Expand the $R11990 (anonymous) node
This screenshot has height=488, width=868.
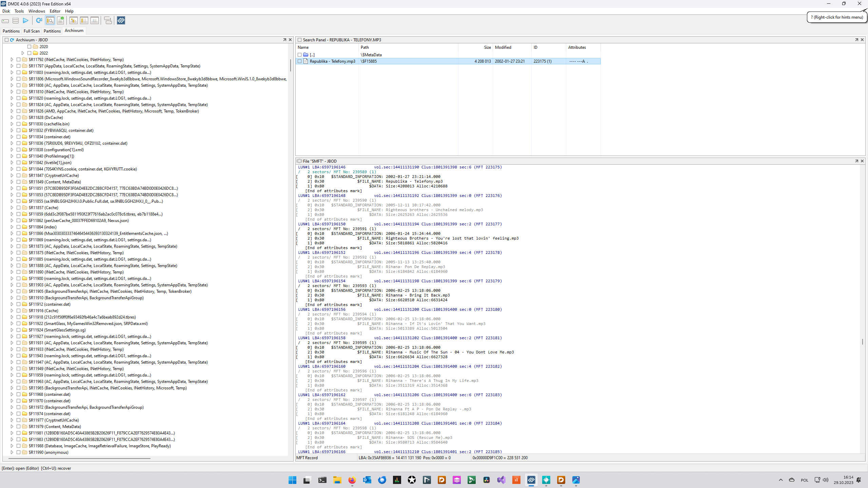pyautogui.click(x=12, y=452)
